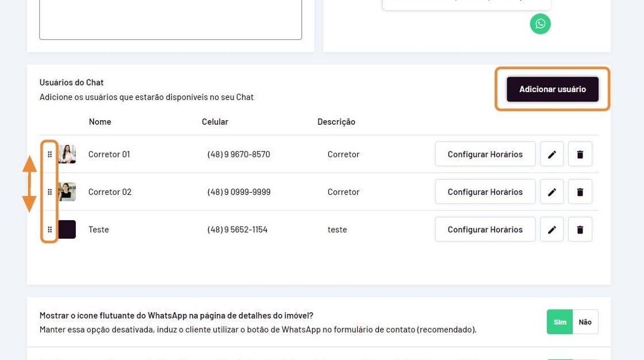Edit Corretor 02 with pencil icon
Image resolution: width=644 pixels, height=360 pixels.
[x=551, y=192]
